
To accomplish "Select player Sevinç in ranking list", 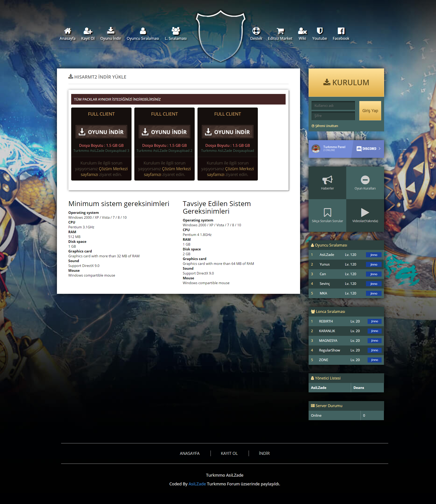I will point(325,284).
